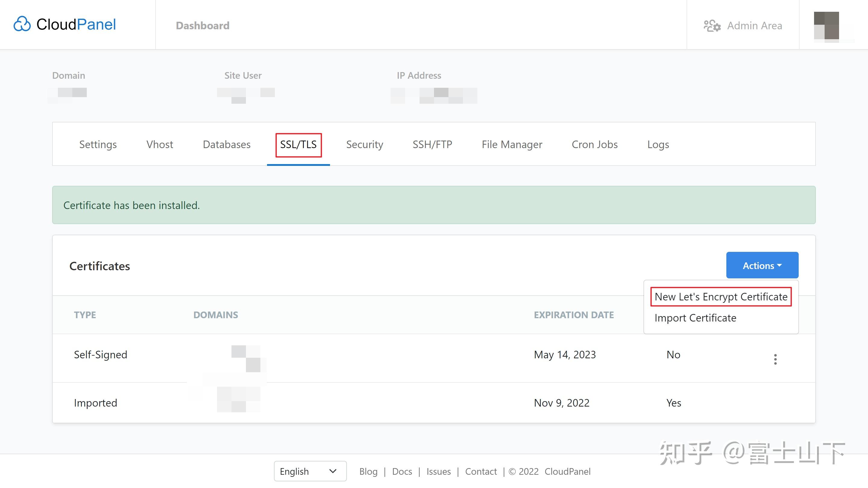Open the File Manager tab
The height and width of the screenshot is (488, 868).
511,144
